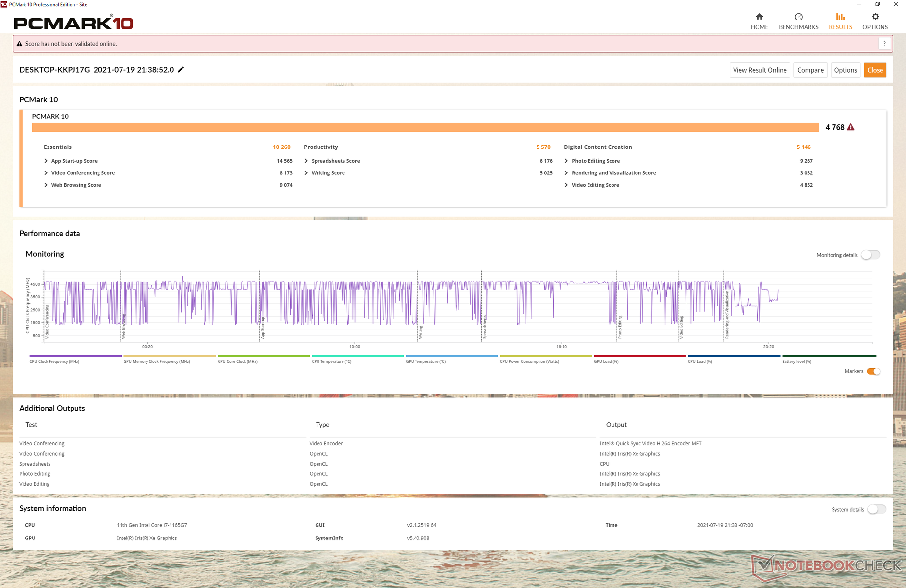Select the GPU Memory Clock Frequency legend swatch
The image size is (906, 588).
pos(170,356)
